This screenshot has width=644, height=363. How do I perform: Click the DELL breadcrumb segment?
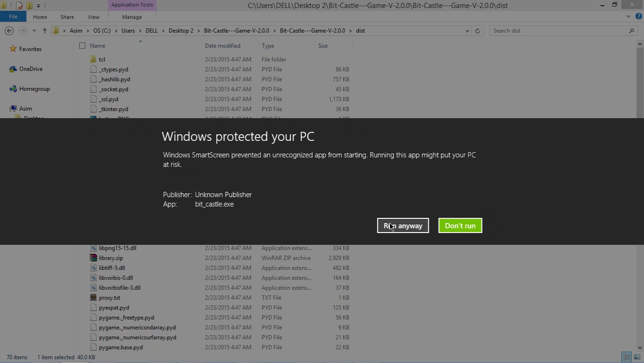point(152,31)
